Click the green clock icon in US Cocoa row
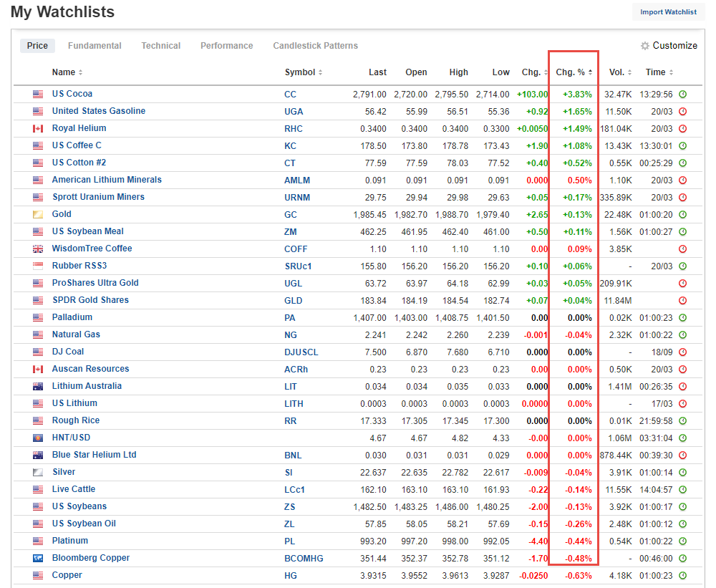716x588 pixels. [x=682, y=95]
